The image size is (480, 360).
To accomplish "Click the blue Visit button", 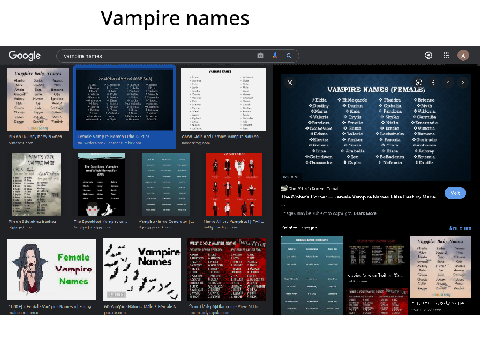I will 455,193.
